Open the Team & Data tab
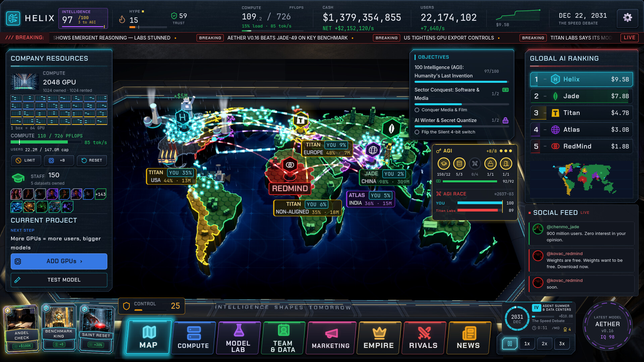Image resolution: width=644 pixels, height=362 pixels. pyautogui.click(x=283, y=338)
